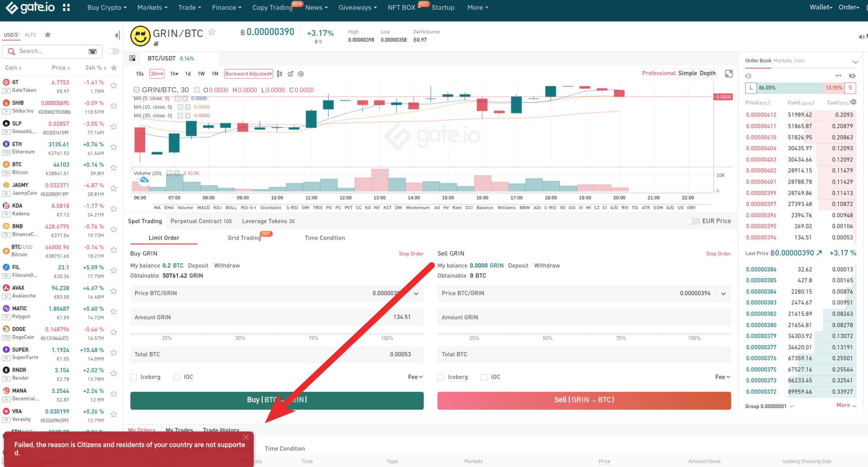Switch to the ALTS coin tab
The width and height of the screenshot is (868, 467).
tap(30, 35)
